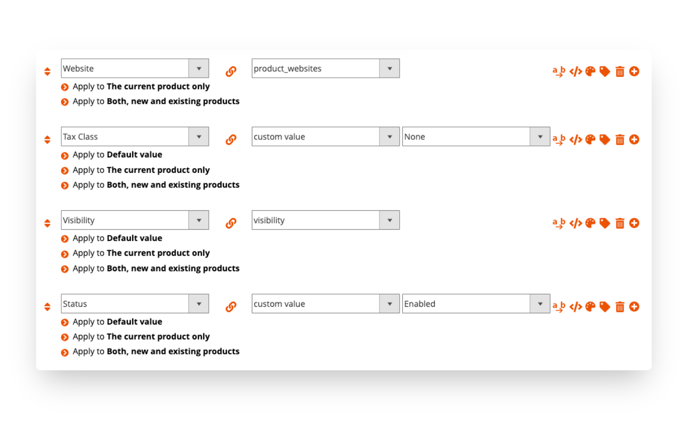Use the sort arrows handle next to Visibility
Viewport: 688px width, 430px height.
[x=47, y=223]
